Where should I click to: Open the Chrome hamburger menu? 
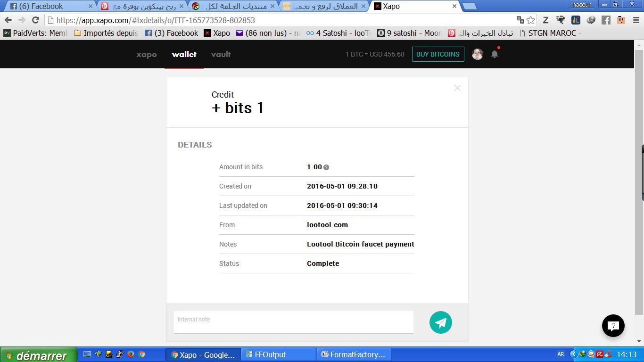(x=636, y=20)
